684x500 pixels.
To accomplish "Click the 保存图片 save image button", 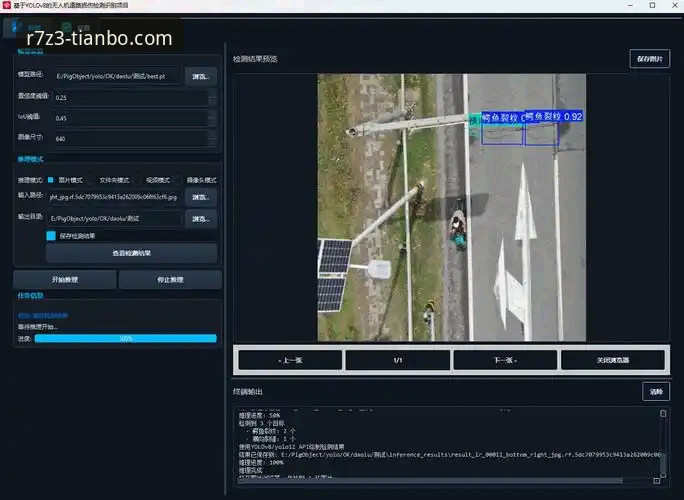I will [650, 58].
